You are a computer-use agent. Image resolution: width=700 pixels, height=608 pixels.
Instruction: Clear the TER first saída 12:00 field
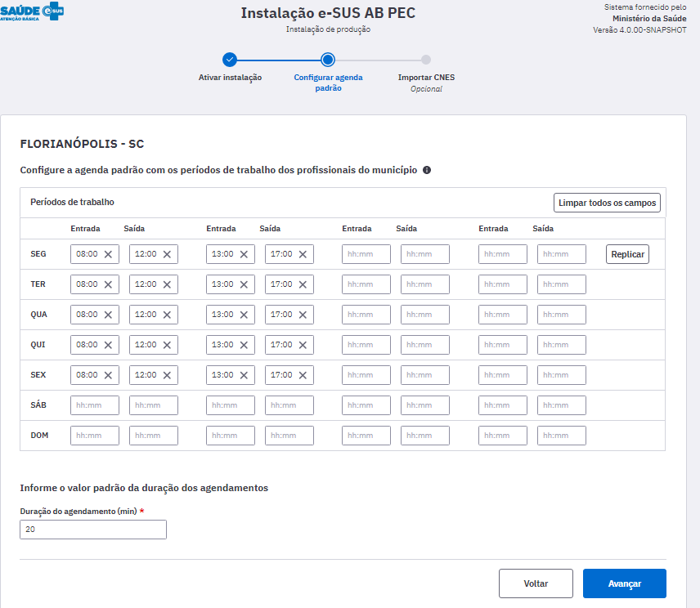click(x=167, y=284)
